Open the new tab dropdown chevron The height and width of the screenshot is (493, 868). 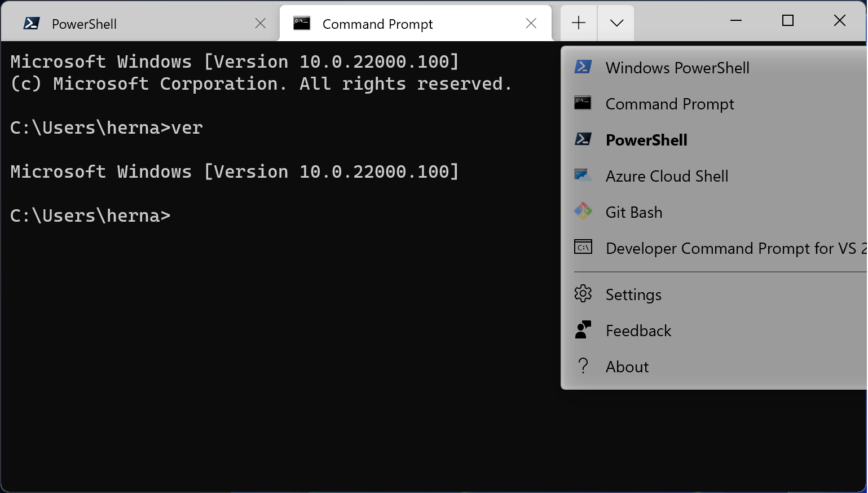pyautogui.click(x=615, y=23)
